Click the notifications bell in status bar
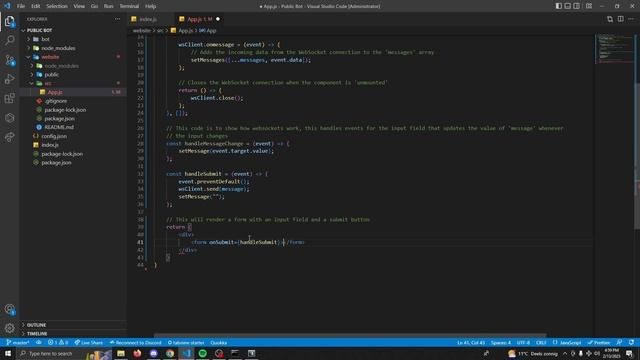The image size is (640, 360). (x=631, y=342)
